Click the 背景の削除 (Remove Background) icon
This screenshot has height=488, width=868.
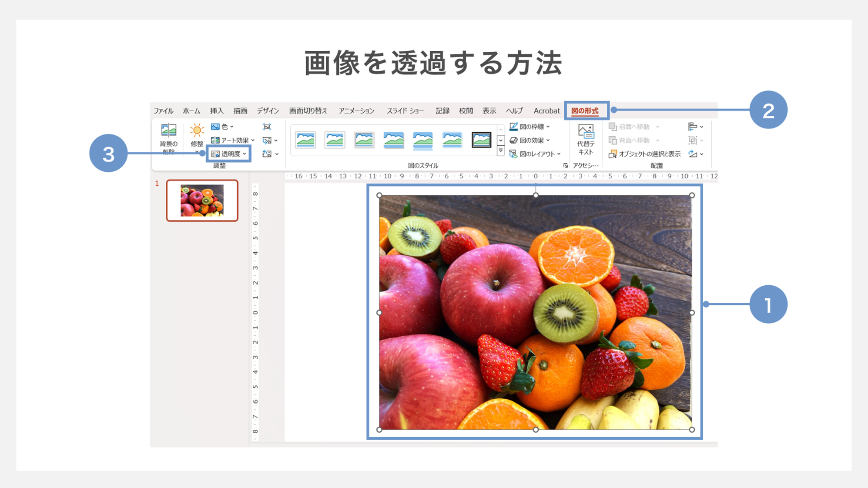coord(168,130)
